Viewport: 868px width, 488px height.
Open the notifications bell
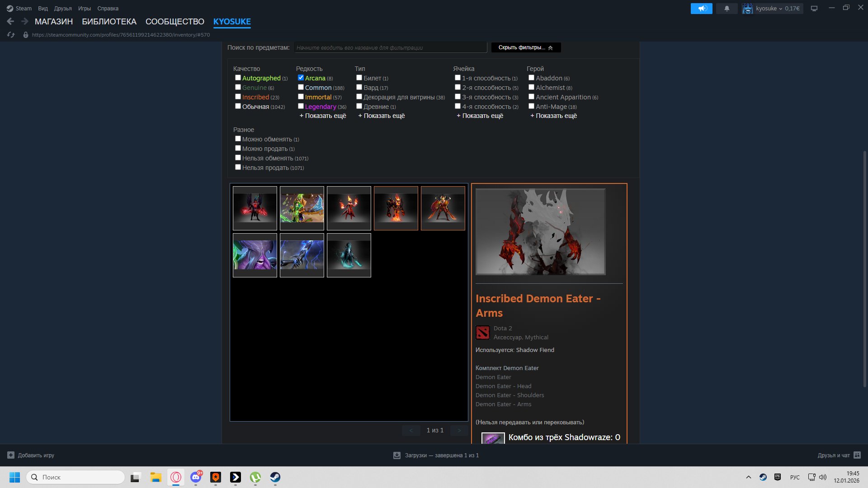click(x=727, y=9)
